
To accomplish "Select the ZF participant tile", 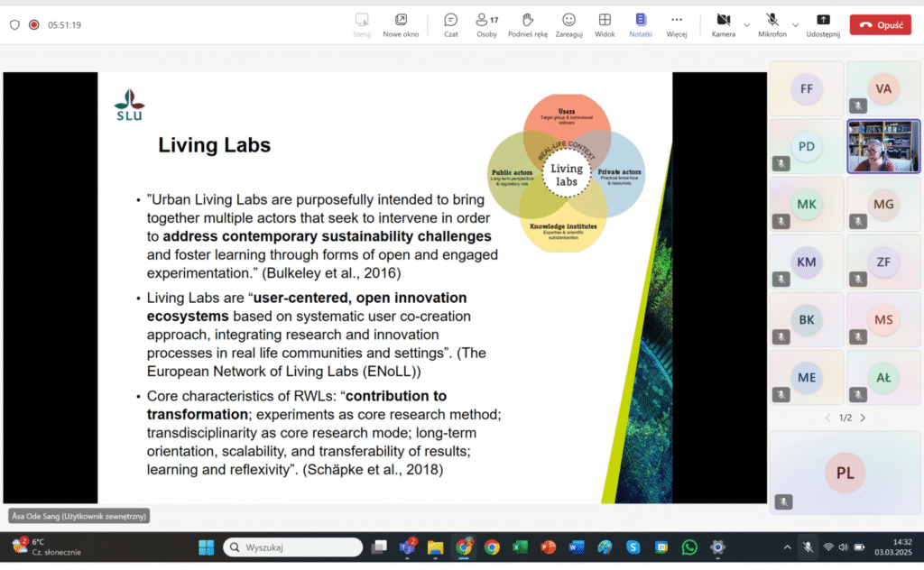I will pyautogui.click(x=882, y=262).
